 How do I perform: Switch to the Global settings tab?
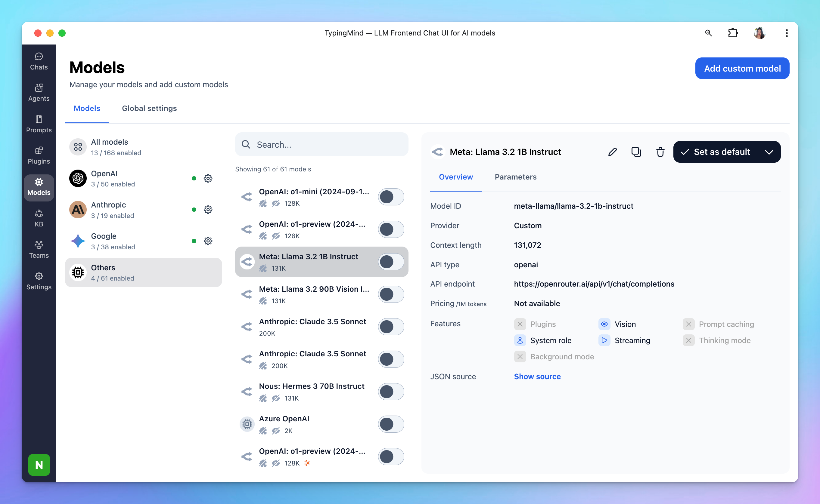pyautogui.click(x=149, y=108)
